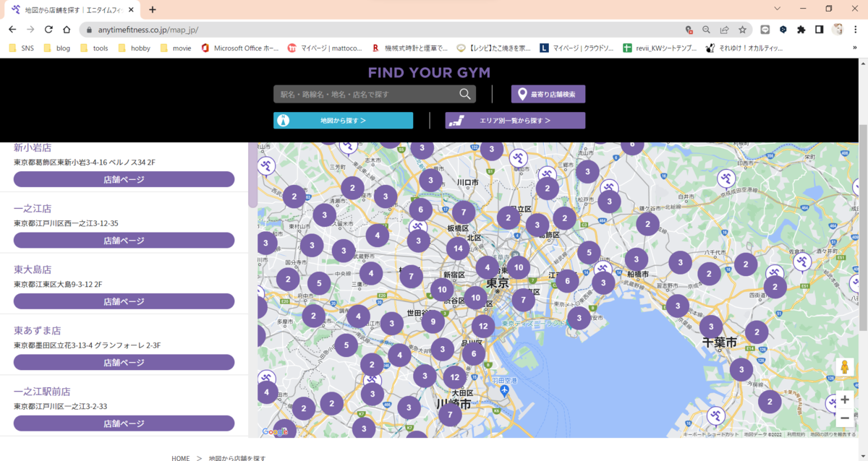This screenshot has width=868, height=461.
Task: Click the 7 cluster below 川崎市 label
Action: (x=450, y=415)
